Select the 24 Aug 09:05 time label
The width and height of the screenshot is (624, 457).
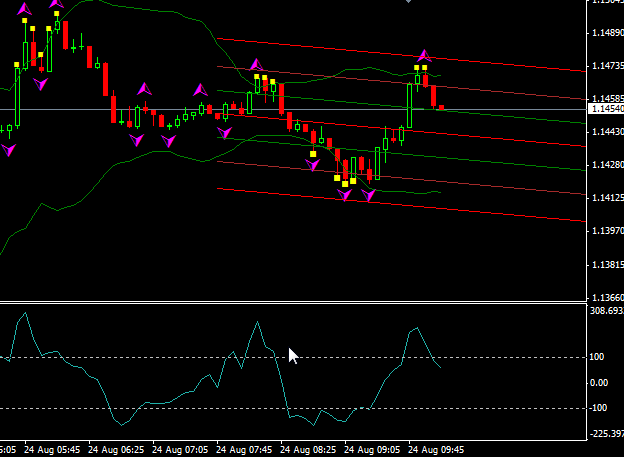(372, 450)
